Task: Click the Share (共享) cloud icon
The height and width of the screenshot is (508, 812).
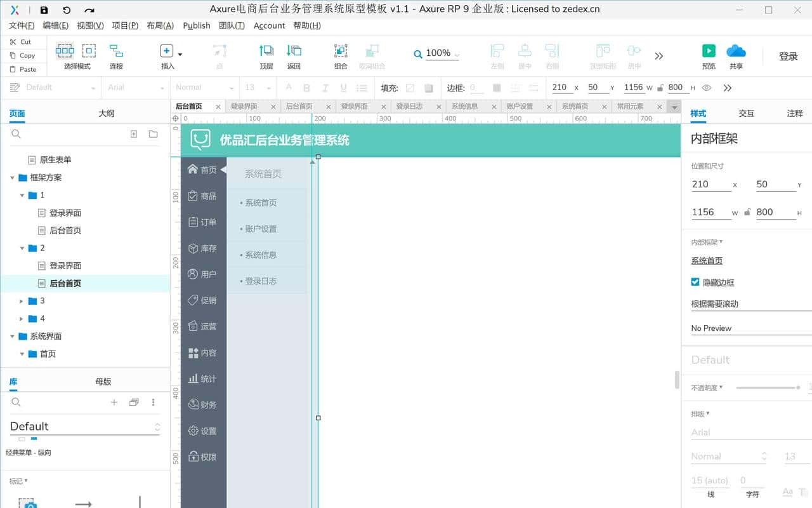Action: (736, 51)
